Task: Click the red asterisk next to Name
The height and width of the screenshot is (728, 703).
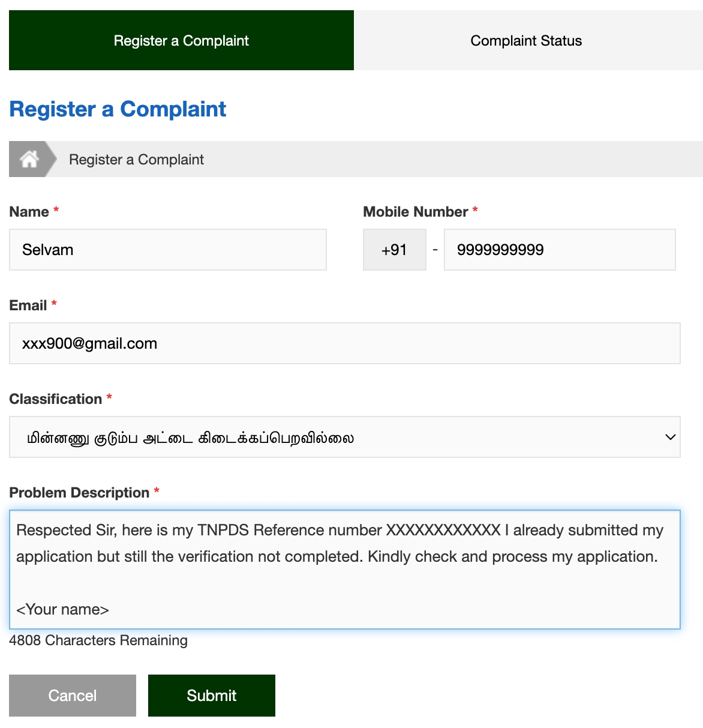Action: (55, 211)
